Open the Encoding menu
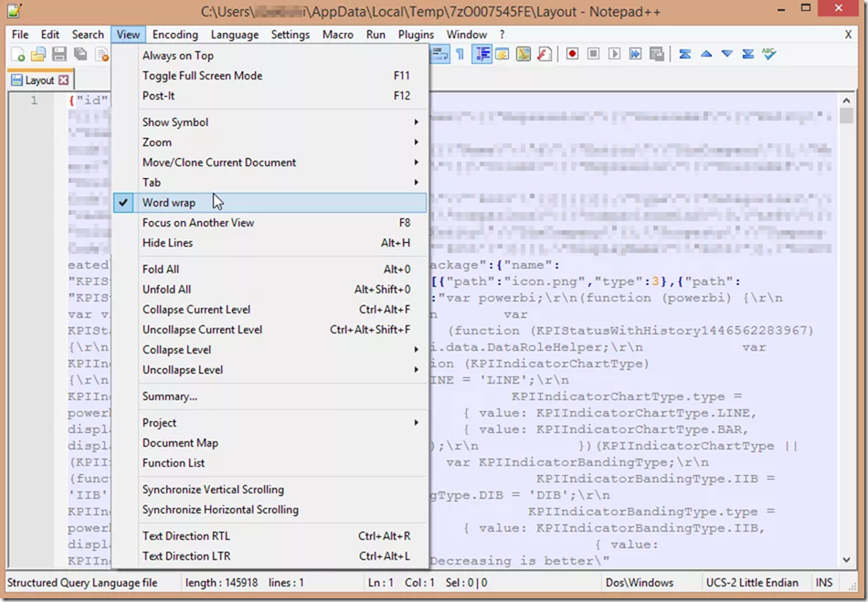 [175, 35]
